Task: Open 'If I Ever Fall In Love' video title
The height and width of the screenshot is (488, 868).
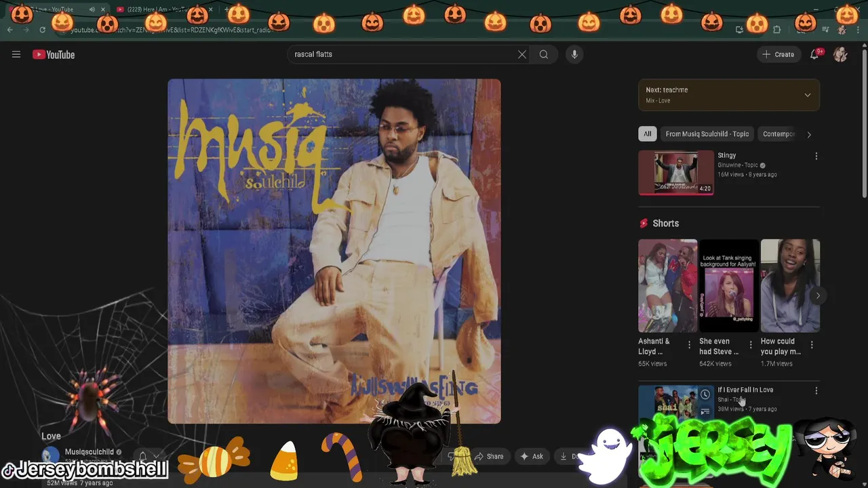Action: tap(745, 390)
